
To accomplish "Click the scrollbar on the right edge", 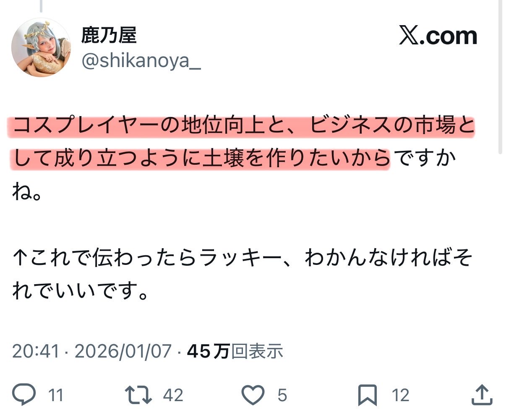I will [x=500, y=78].
